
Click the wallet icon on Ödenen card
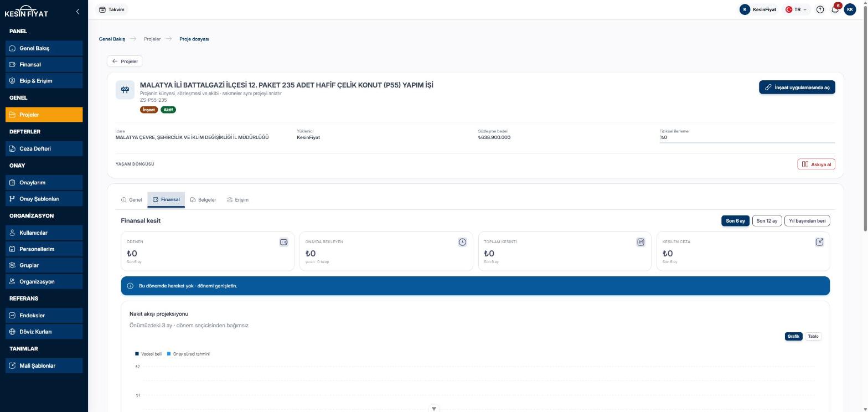(x=283, y=242)
